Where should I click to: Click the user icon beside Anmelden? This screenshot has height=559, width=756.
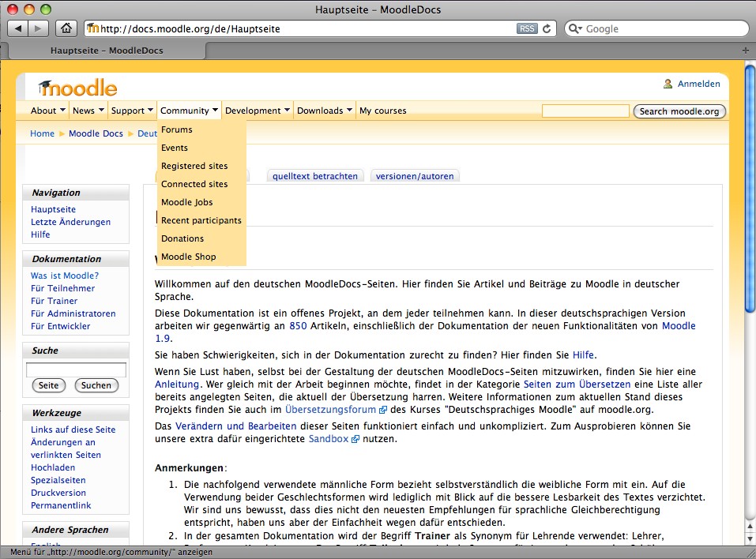pos(668,84)
